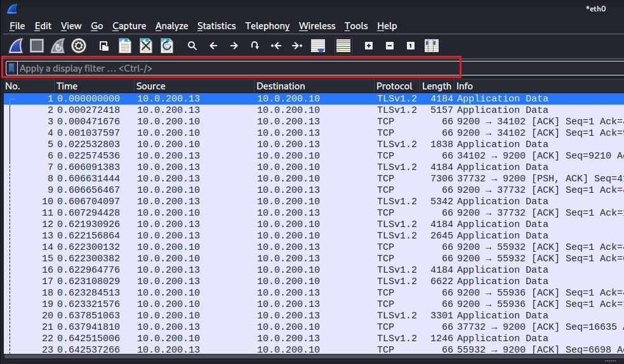Select packet 1 with length 4184
The width and height of the screenshot is (624, 364).
[x=314, y=98]
